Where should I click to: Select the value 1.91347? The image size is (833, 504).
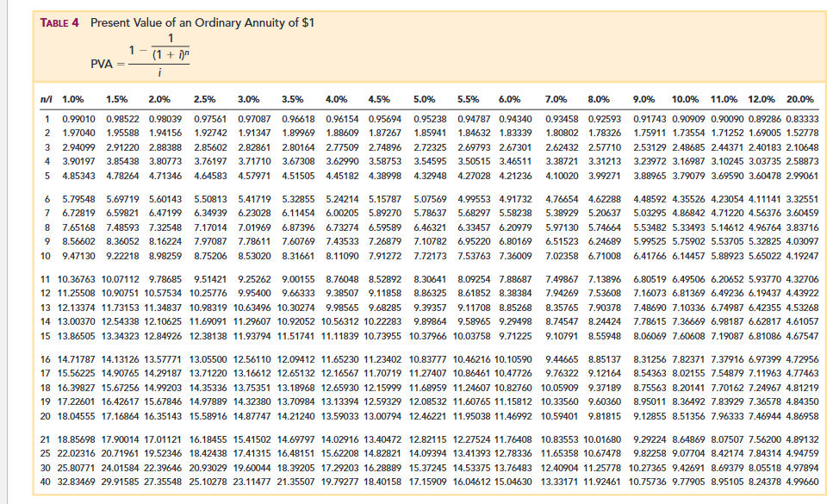(x=254, y=133)
